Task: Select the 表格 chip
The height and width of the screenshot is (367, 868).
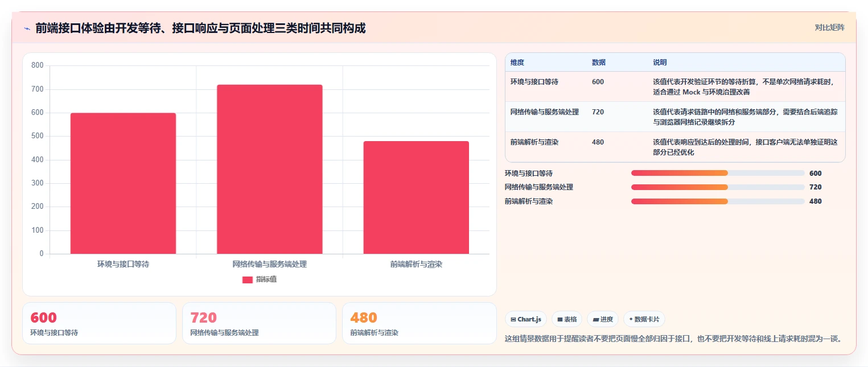Action: [567, 319]
